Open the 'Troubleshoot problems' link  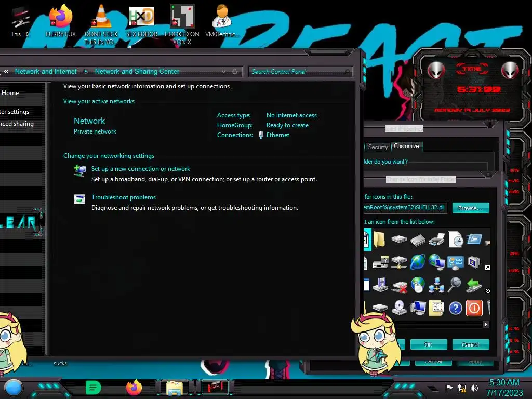pos(124,197)
